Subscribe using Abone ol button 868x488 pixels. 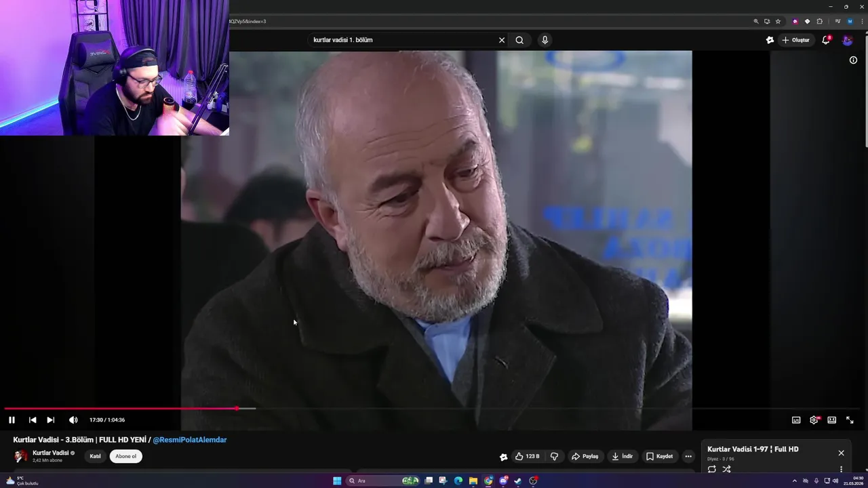coord(125,456)
